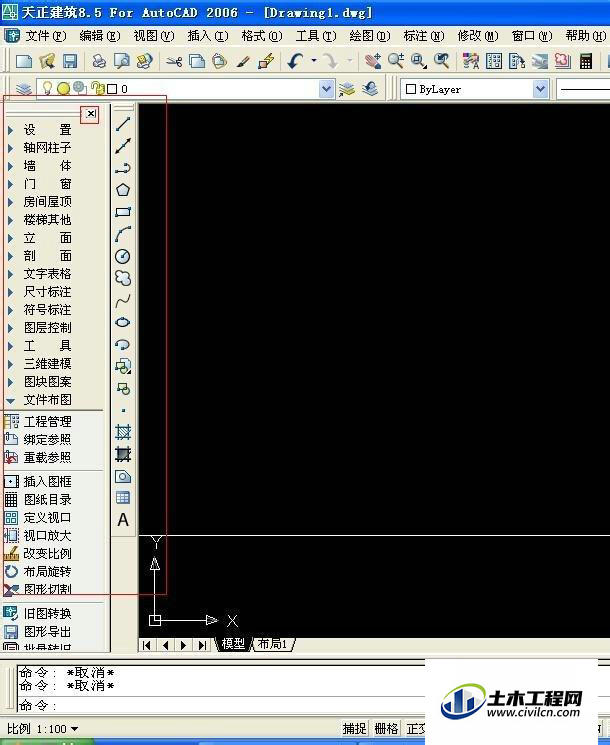Click the Zoom Realtime magnifier icon
Screen dimensions: 610x745
(396, 61)
